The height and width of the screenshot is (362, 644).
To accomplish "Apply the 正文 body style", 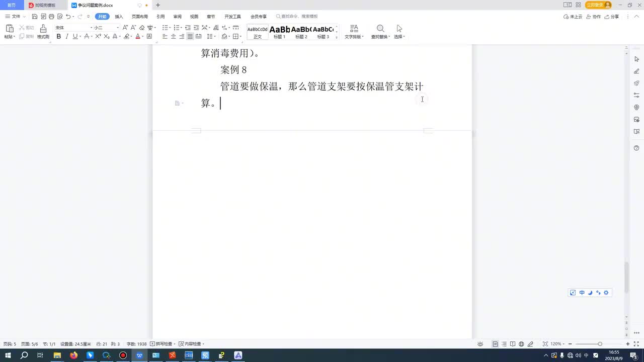I will point(258,32).
